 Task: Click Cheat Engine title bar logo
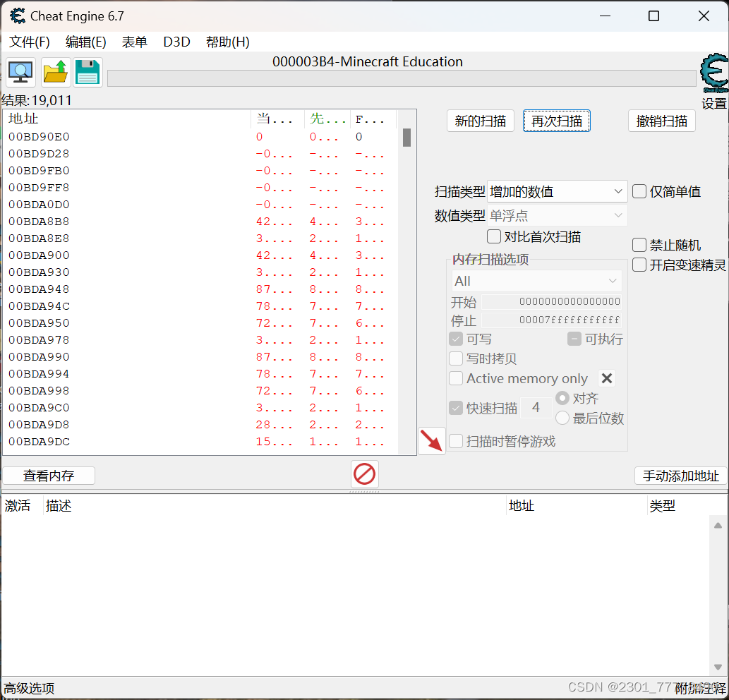coord(18,16)
